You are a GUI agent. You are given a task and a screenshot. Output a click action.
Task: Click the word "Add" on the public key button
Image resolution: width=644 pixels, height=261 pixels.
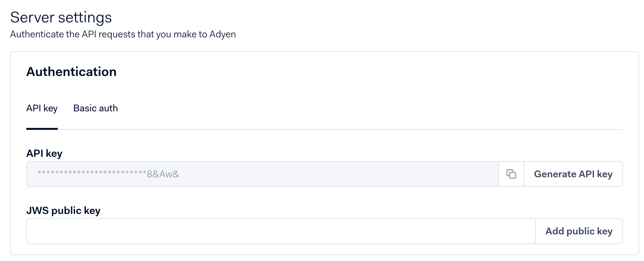[x=554, y=231]
